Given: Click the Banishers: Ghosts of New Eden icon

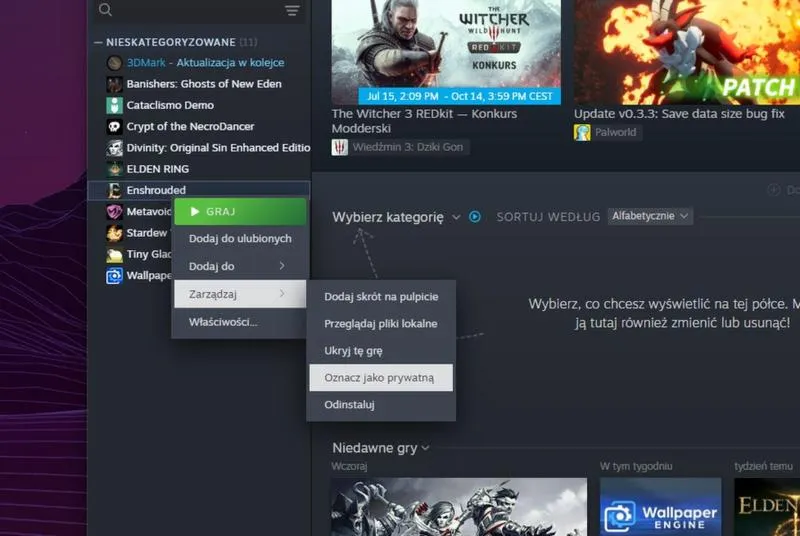Looking at the screenshot, I should click(114, 84).
